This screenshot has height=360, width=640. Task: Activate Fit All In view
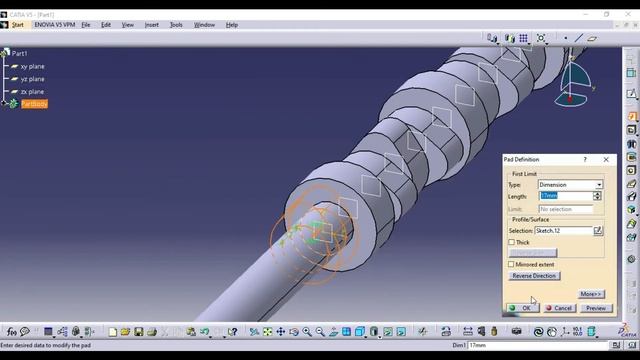point(267,332)
